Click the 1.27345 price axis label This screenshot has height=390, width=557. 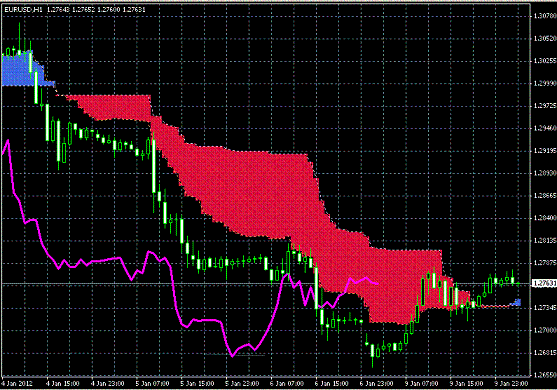(x=545, y=308)
